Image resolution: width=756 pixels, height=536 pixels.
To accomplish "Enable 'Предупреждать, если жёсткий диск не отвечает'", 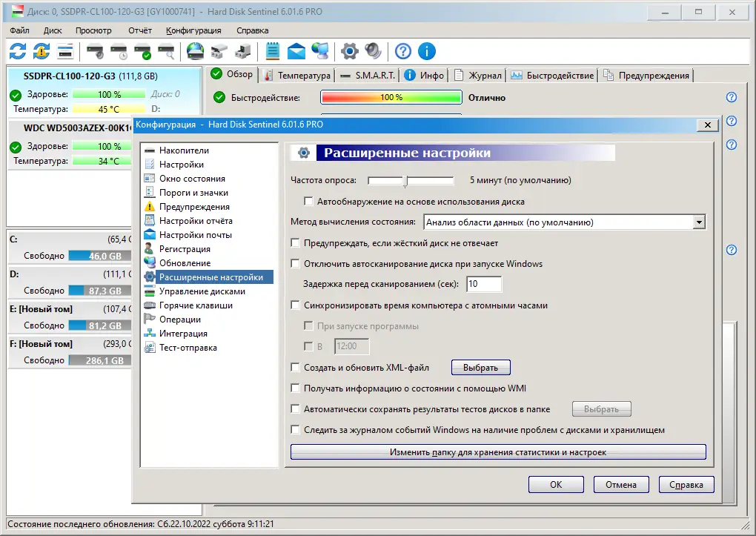I will [x=294, y=242].
